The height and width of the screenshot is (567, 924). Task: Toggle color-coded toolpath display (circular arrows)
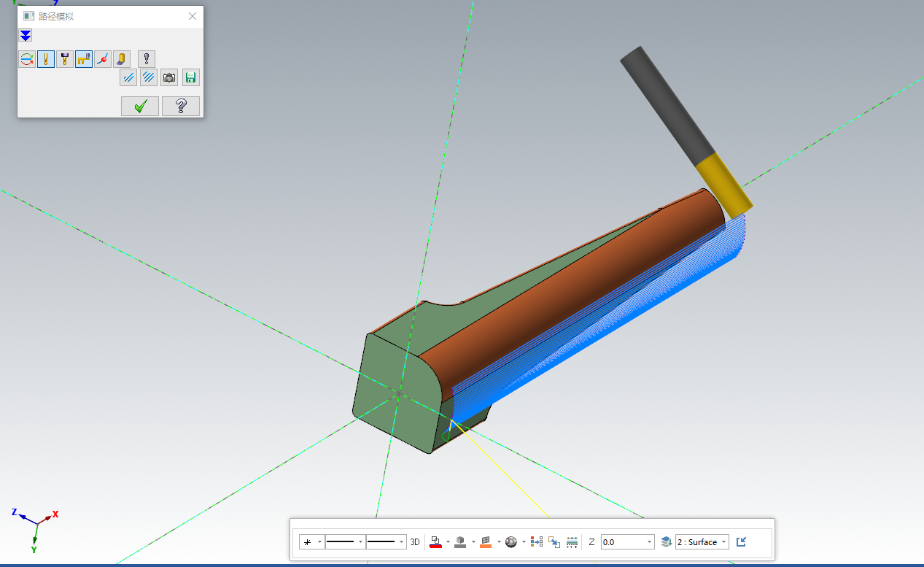click(x=27, y=60)
